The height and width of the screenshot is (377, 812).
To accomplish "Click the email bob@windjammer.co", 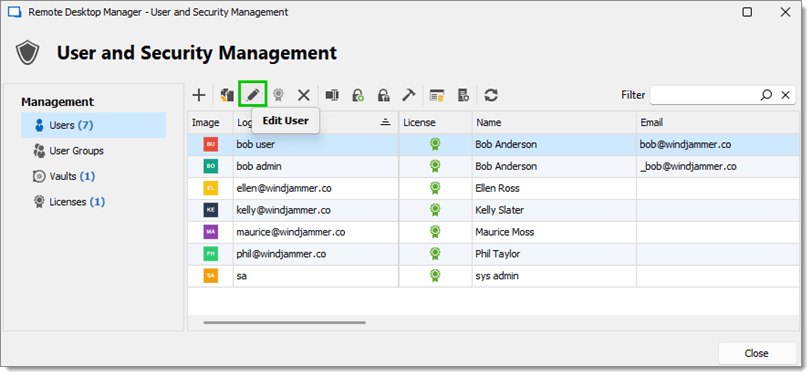I will [685, 144].
